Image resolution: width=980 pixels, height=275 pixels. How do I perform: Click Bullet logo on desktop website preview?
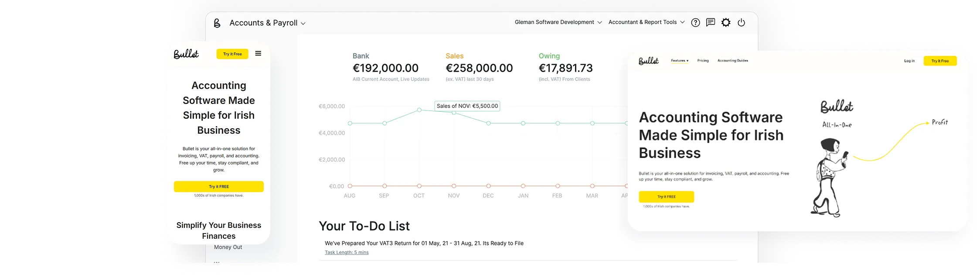coord(649,61)
